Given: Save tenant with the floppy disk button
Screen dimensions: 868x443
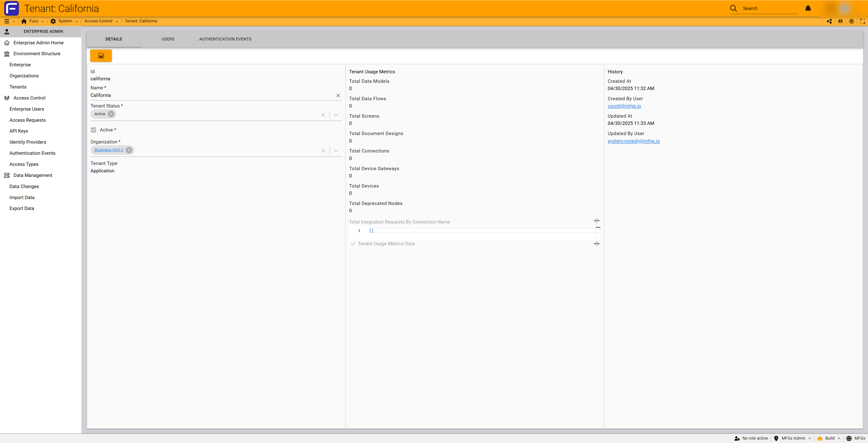Looking at the screenshot, I should click(101, 56).
